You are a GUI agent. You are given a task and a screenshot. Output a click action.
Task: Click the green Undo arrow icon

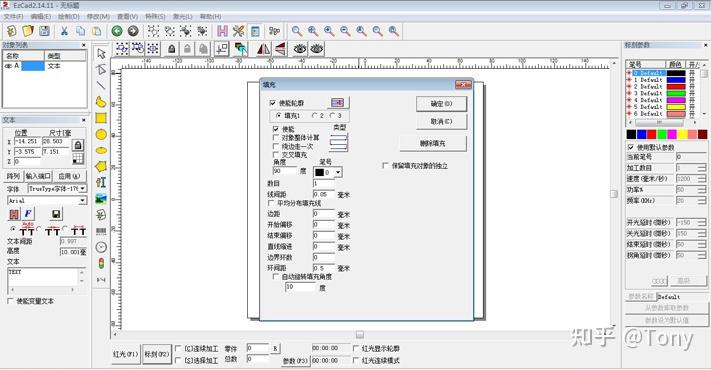click(117, 31)
